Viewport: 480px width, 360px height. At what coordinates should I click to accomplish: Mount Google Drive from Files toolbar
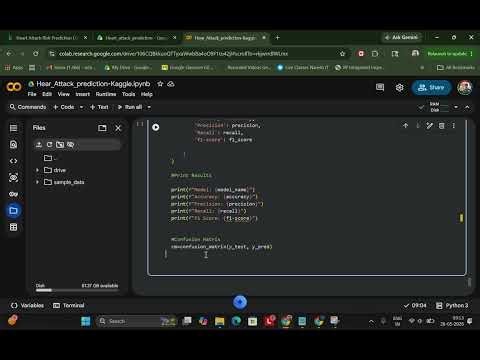(60, 144)
